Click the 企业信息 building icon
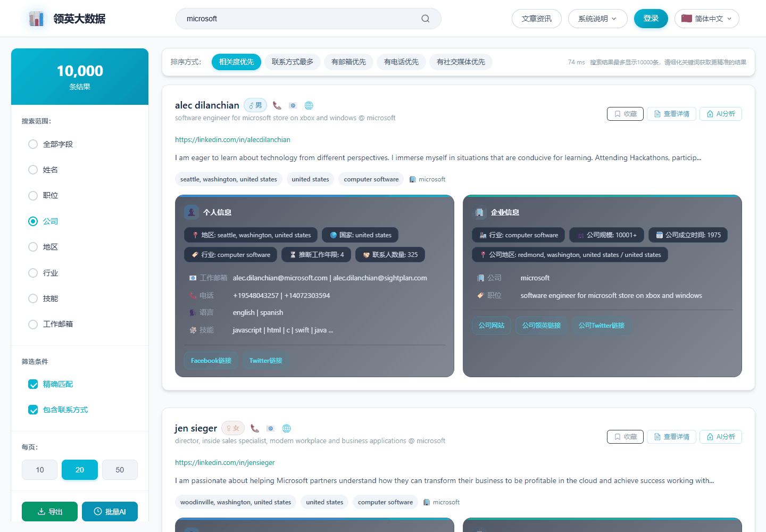 tap(479, 212)
